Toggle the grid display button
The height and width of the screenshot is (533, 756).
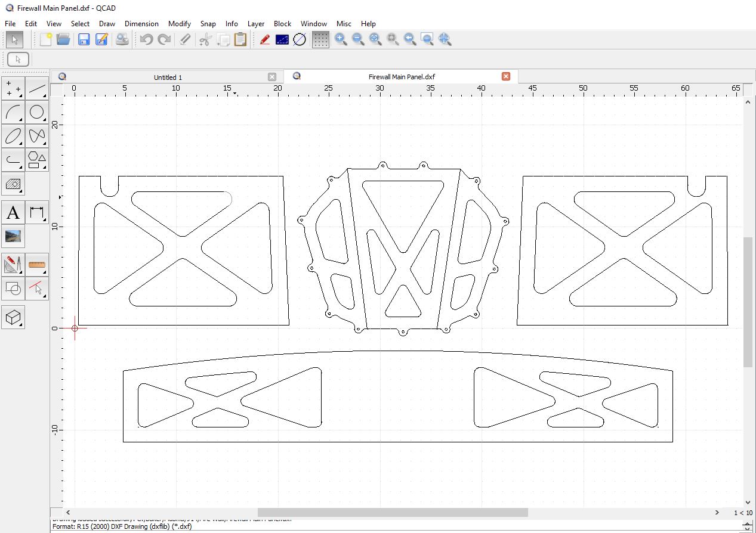(320, 39)
